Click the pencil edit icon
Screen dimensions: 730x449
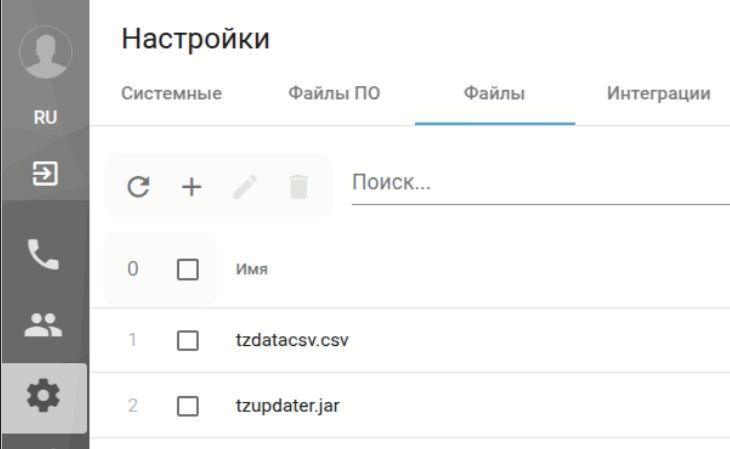pos(245,186)
